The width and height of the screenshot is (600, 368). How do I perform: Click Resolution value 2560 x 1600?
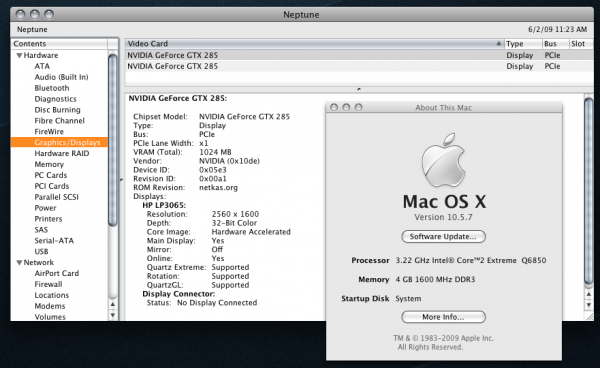coord(235,214)
